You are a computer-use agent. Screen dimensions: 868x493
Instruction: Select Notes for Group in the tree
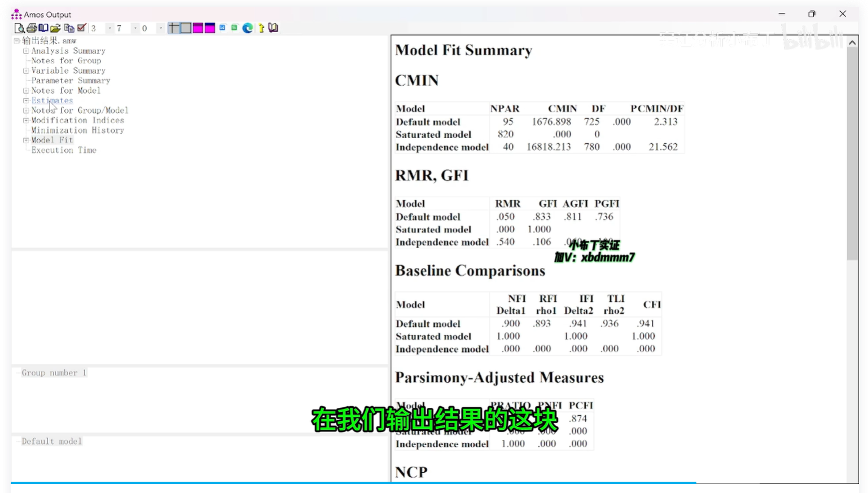[66, 60]
